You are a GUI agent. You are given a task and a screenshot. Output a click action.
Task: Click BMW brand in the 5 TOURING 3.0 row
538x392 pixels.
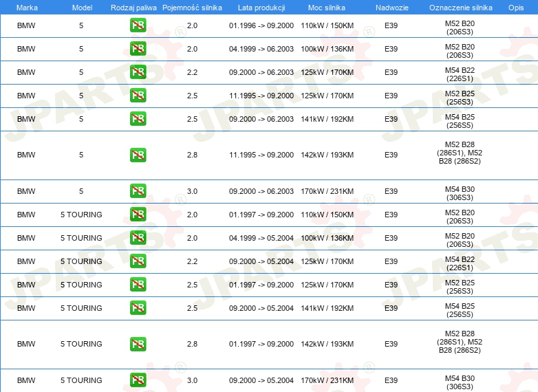26,380
